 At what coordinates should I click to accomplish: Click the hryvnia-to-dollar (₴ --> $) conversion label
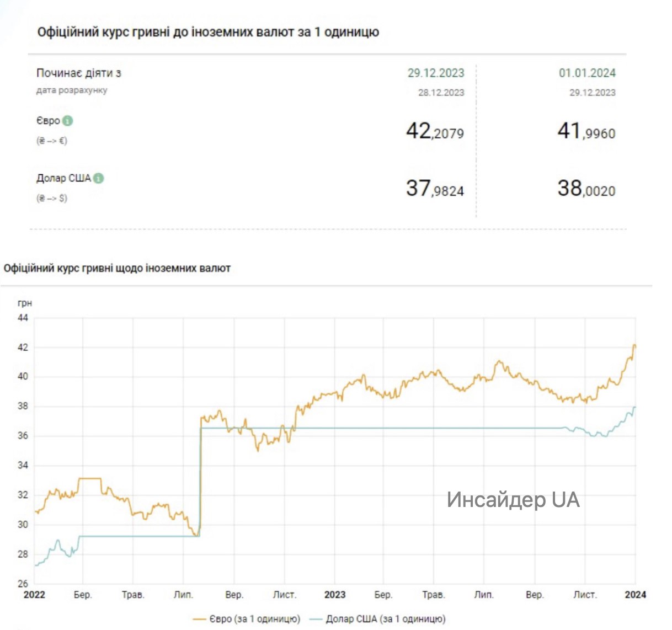[x=52, y=198]
